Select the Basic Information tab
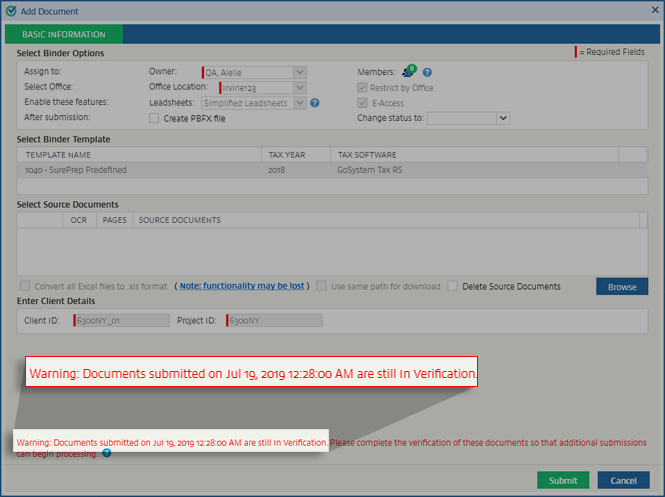Screen dimensions: 665x497 pyautogui.click(x=64, y=34)
